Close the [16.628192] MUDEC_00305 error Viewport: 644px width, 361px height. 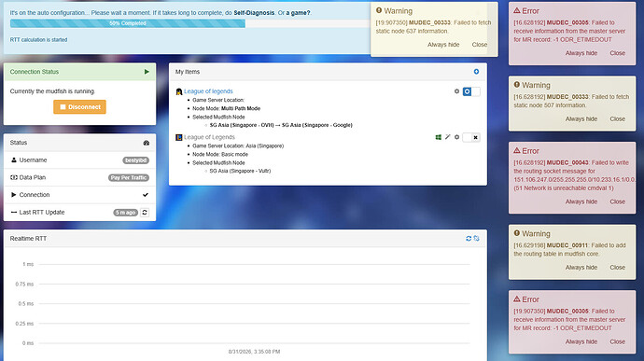(x=617, y=53)
